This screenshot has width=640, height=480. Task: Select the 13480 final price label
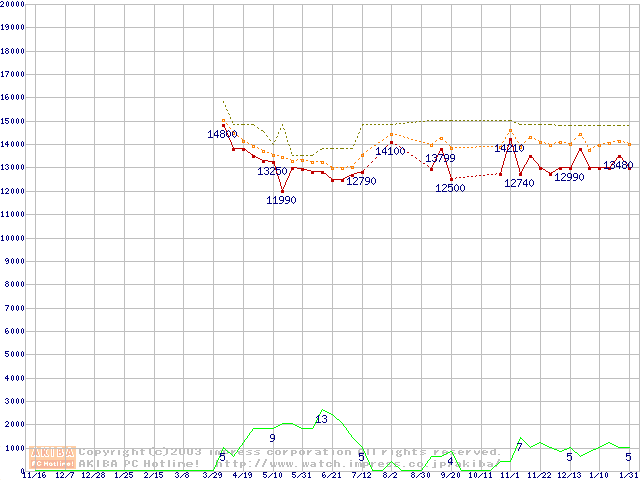point(618,165)
